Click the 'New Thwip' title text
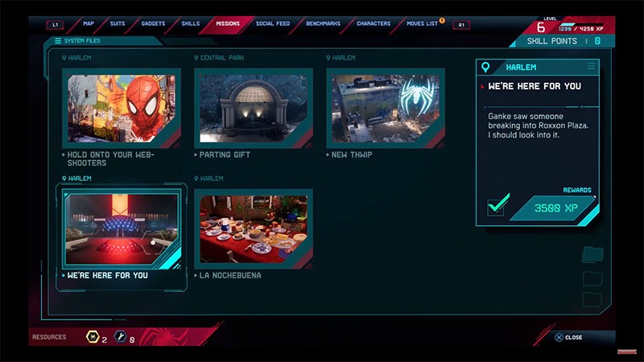This screenshot has height=362, width=644. [x=352, y=154]
